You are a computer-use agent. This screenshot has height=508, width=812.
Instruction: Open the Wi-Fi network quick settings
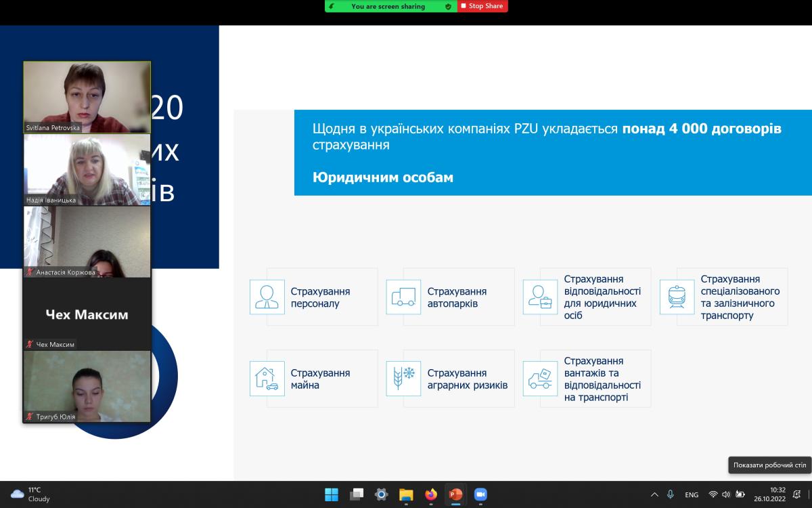pos(713,494)
